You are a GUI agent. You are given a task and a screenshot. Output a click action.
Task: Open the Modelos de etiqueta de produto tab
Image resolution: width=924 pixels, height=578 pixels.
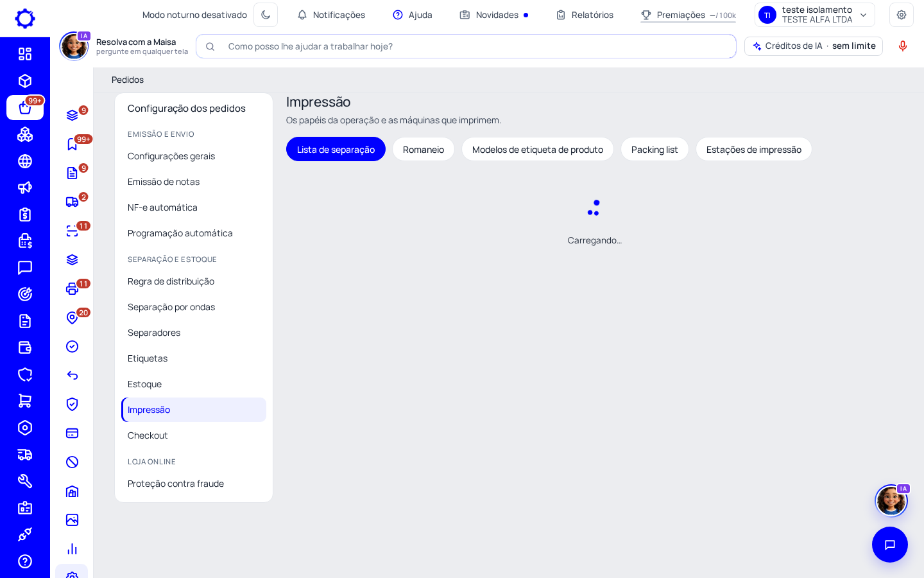coord(538,149)
